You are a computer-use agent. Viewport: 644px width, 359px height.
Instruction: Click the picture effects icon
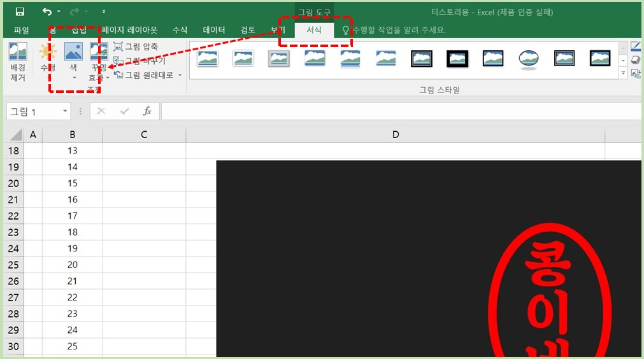635,60
